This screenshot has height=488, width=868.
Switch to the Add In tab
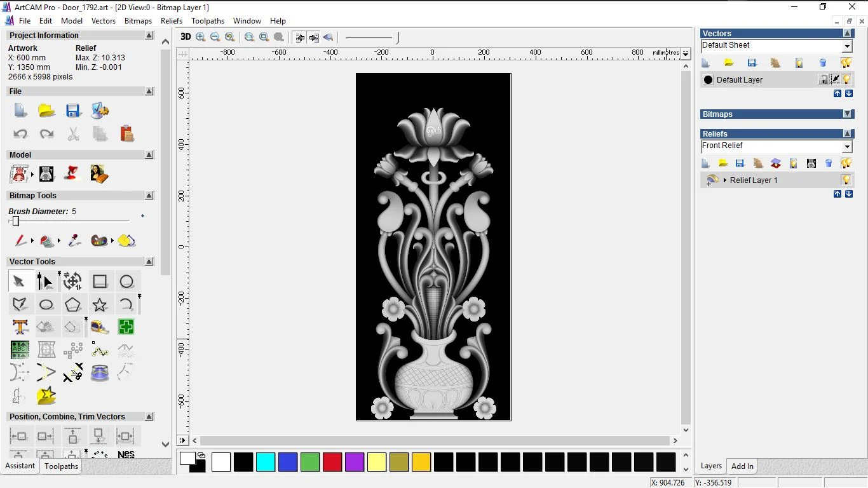coord(742,466)
